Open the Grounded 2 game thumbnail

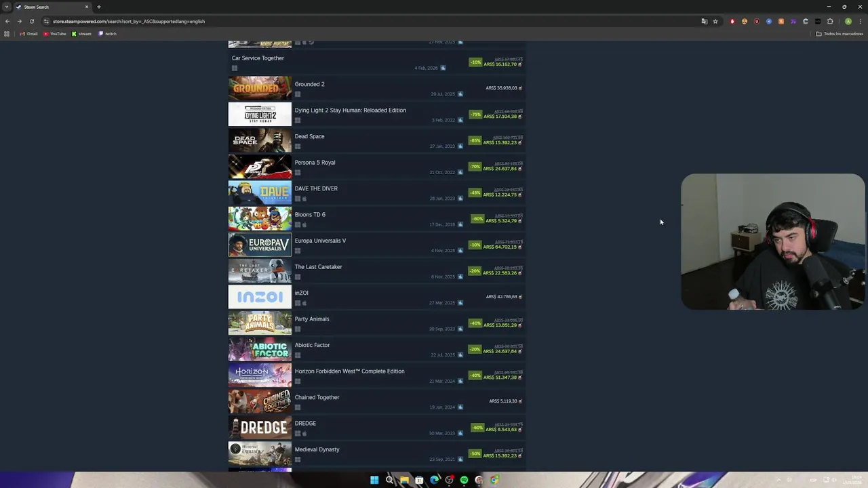pyautogui.click(x=260, y=88)
